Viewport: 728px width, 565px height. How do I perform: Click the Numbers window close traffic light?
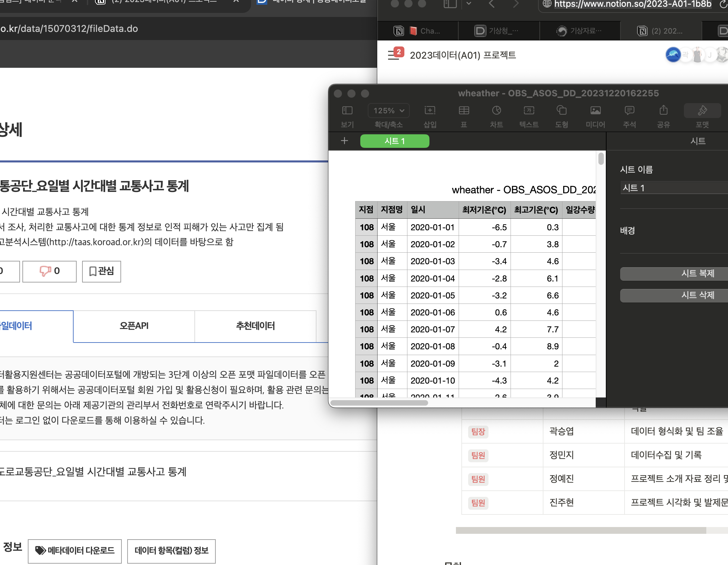(338, 94)
